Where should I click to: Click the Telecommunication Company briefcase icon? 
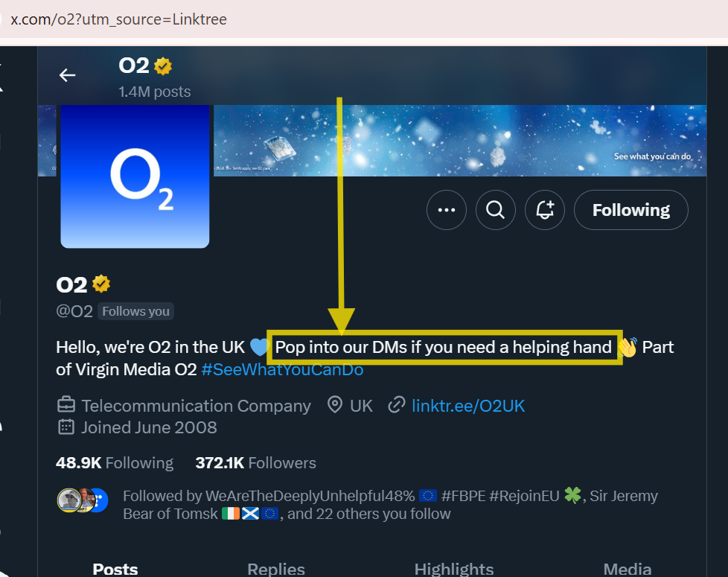66,405
